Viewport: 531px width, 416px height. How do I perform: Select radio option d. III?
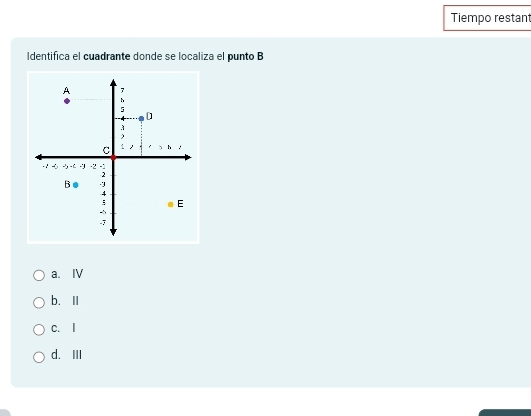(39, 357)
